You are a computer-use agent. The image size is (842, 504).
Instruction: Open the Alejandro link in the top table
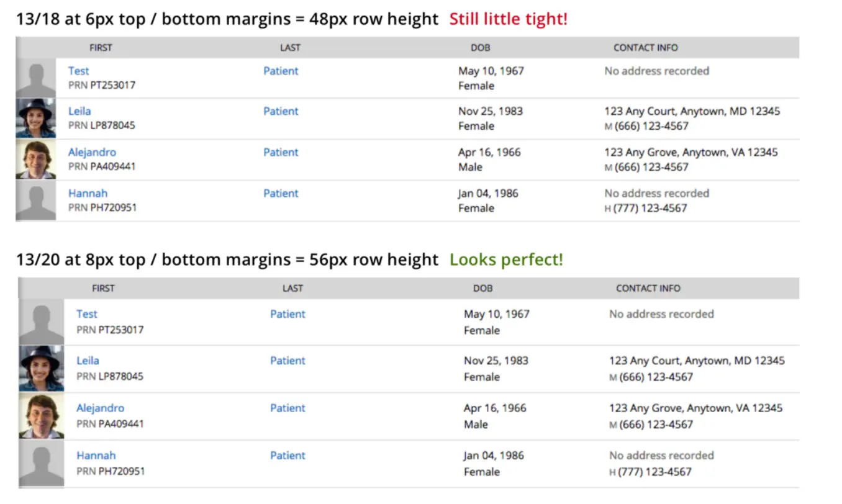(x=92, y=152)
